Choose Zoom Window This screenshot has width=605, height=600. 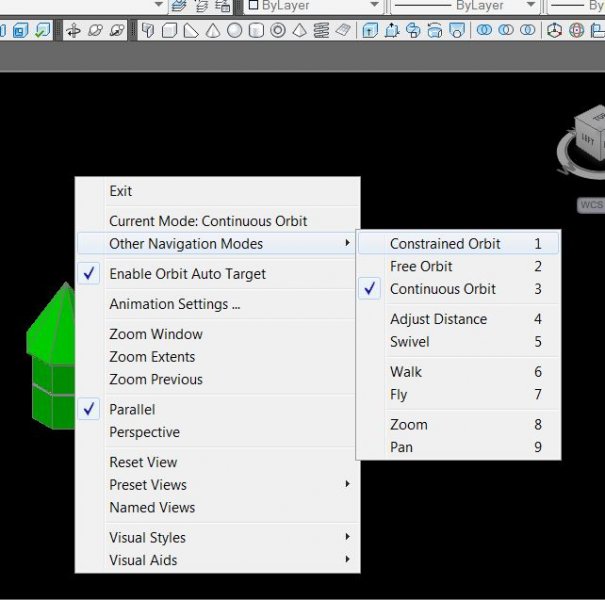pos(218,334)
